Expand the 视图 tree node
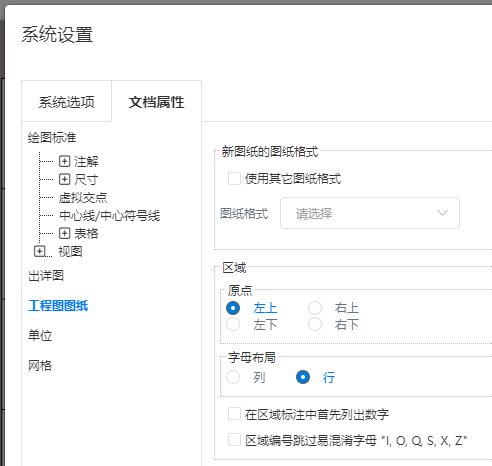Image resolution: width=492 pixels, height=466 pixels. [x=40, y=251]
